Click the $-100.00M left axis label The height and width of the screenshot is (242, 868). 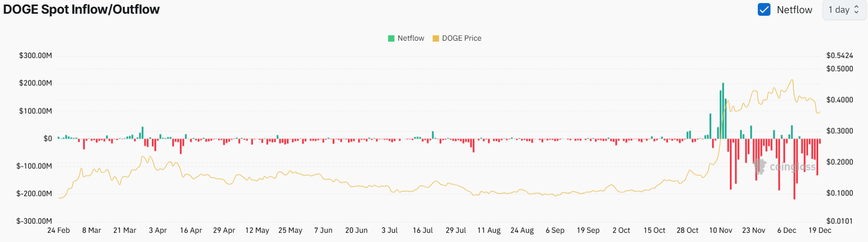coord(34,166)
